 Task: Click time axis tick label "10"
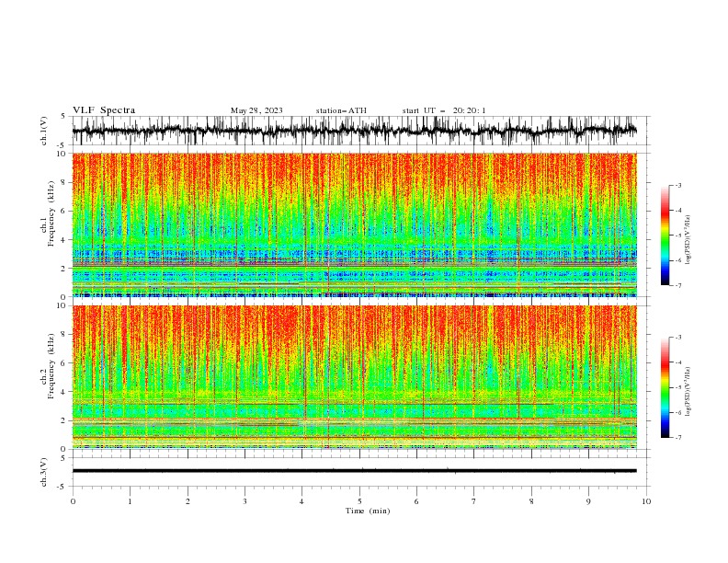click(646, 501)
